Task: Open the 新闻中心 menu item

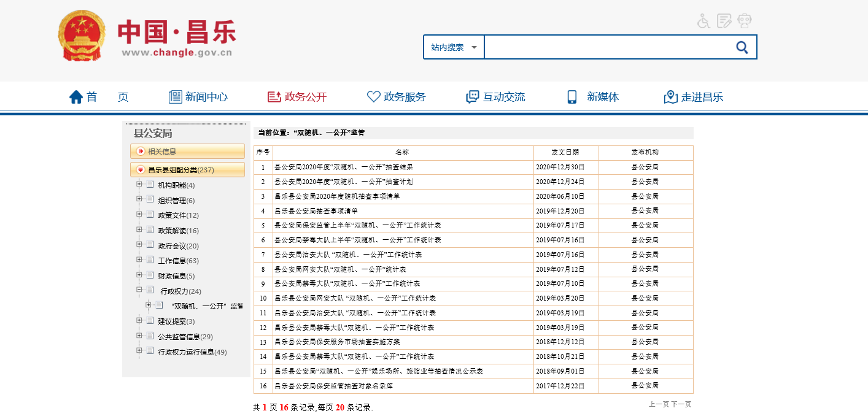Action: pos(198,97)
